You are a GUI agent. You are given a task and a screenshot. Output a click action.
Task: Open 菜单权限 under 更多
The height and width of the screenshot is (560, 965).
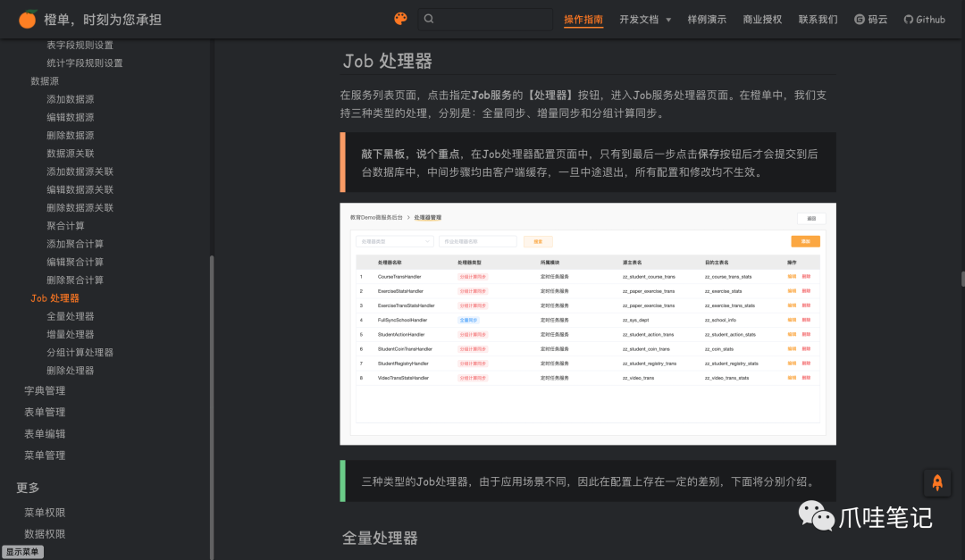(x=45, y=513)
